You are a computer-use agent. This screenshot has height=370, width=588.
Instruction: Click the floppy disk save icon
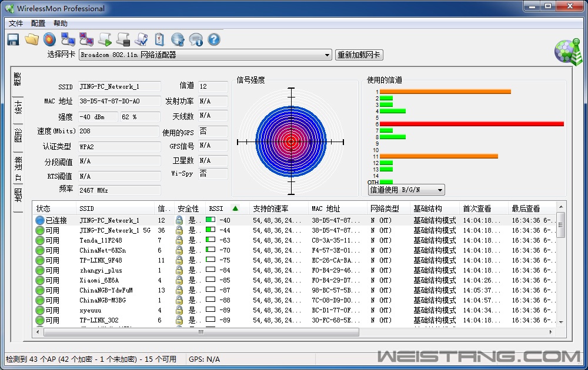[13, 39]
